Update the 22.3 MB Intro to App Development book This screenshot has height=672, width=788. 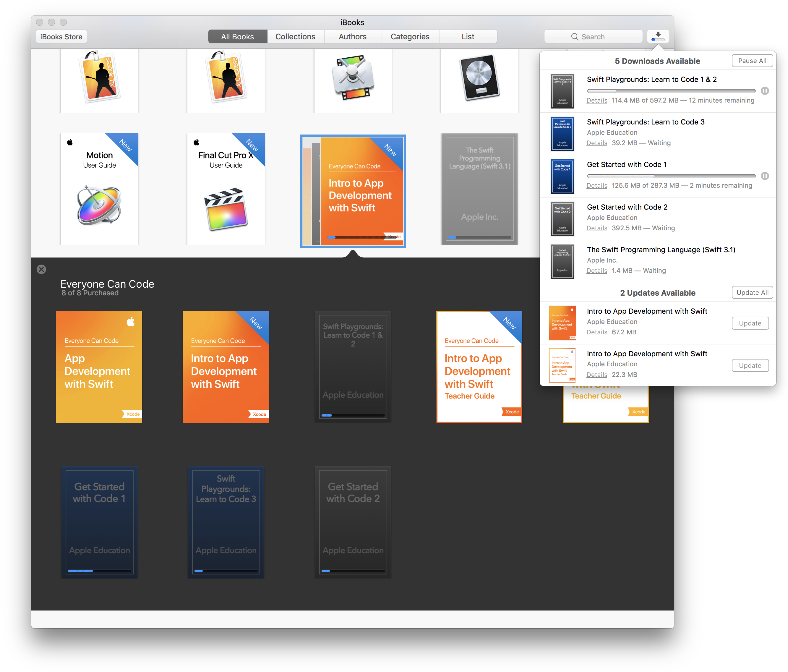click(x=750, y=365)
